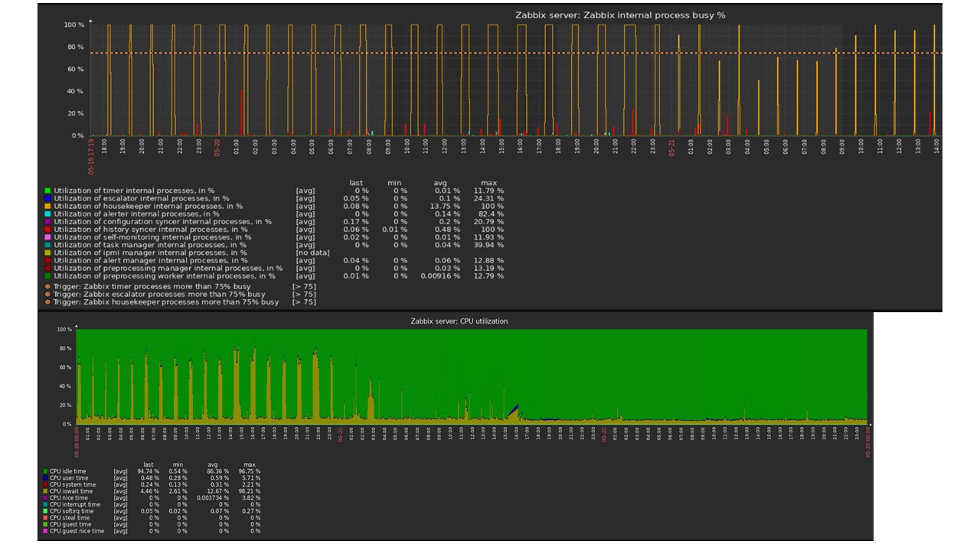Click housekeeper avg value '13.75 %'

pyautogui.click(x=444, y=206)
